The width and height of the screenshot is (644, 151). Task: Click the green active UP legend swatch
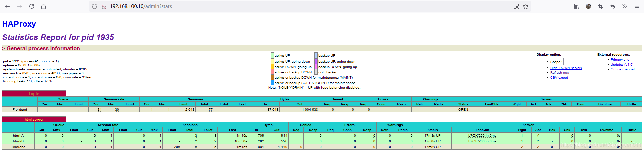272,55
